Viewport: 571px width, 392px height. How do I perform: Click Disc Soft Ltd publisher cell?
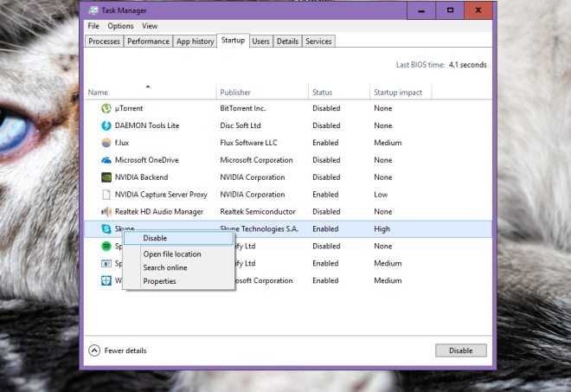click(x=241, y=125)
